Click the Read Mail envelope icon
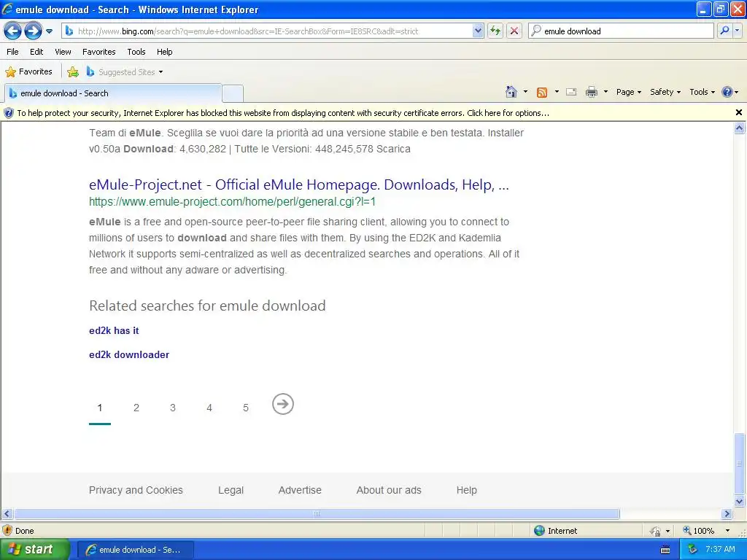Screen dimensions: 747x560 [571, 92]
